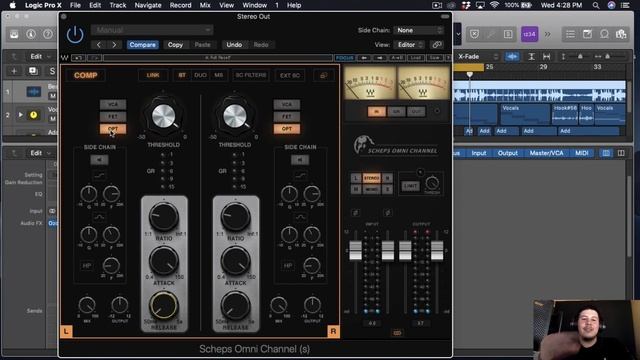Click the left input fader
This screenshot has width=640, height=360.
(x=356, y=250)
